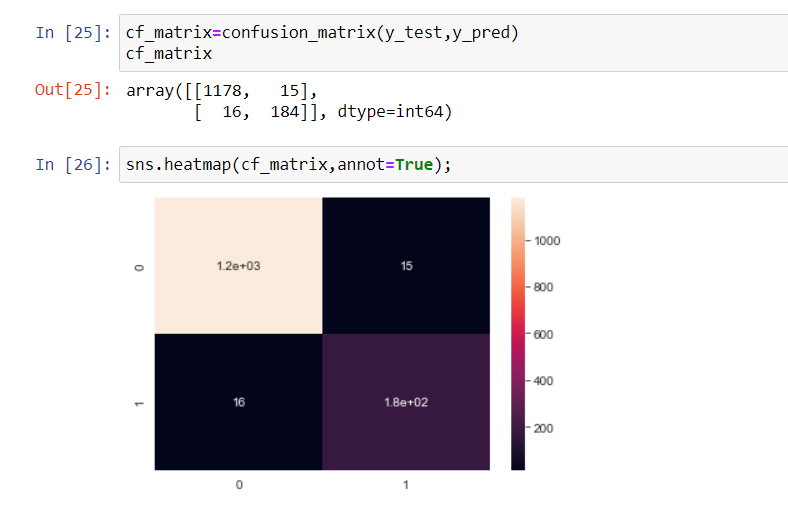
Task: Select the In [25]: prompt label
Action: (73, 33)
